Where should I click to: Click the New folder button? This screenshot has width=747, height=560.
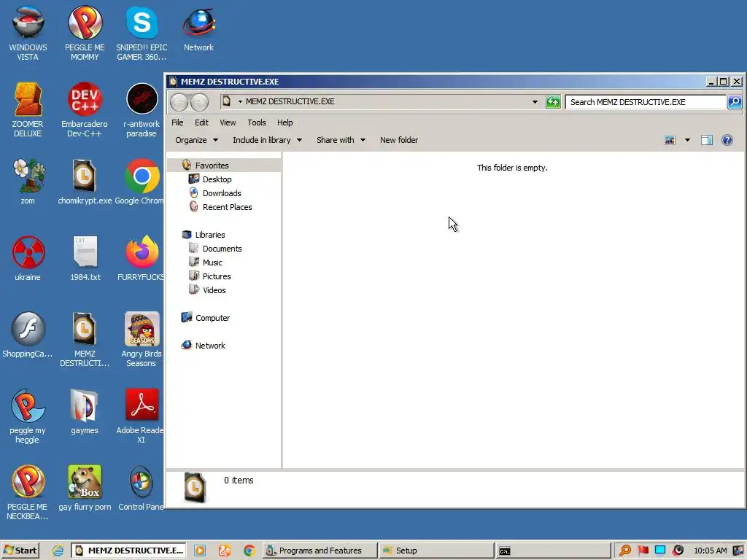(x=399, y=140)
